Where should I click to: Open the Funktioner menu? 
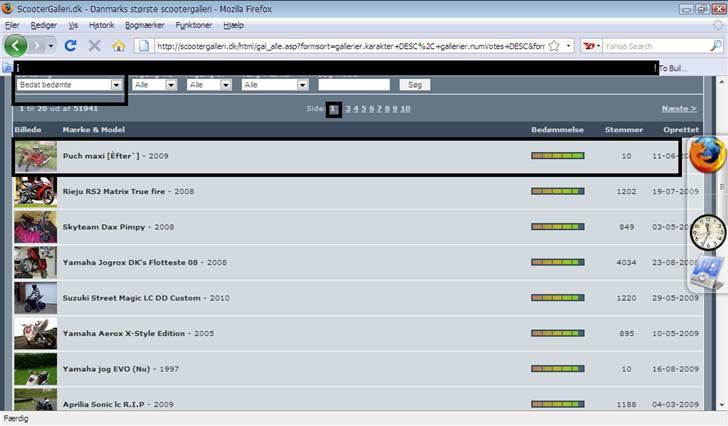pos(194,25)
